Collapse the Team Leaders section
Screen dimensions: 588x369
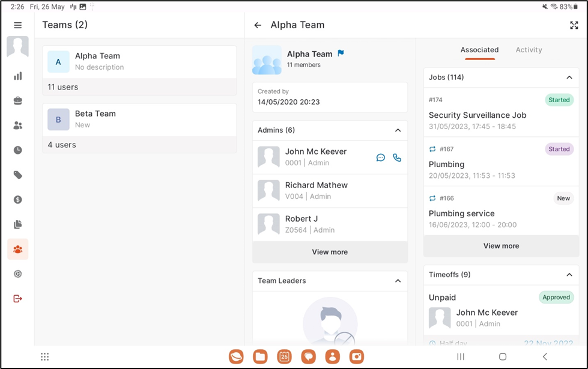point(398,281)
